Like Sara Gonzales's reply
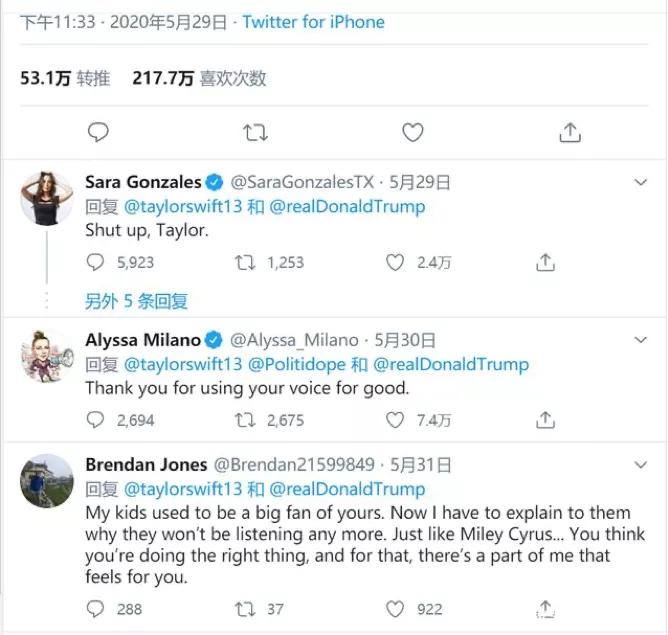 [395, 262]
